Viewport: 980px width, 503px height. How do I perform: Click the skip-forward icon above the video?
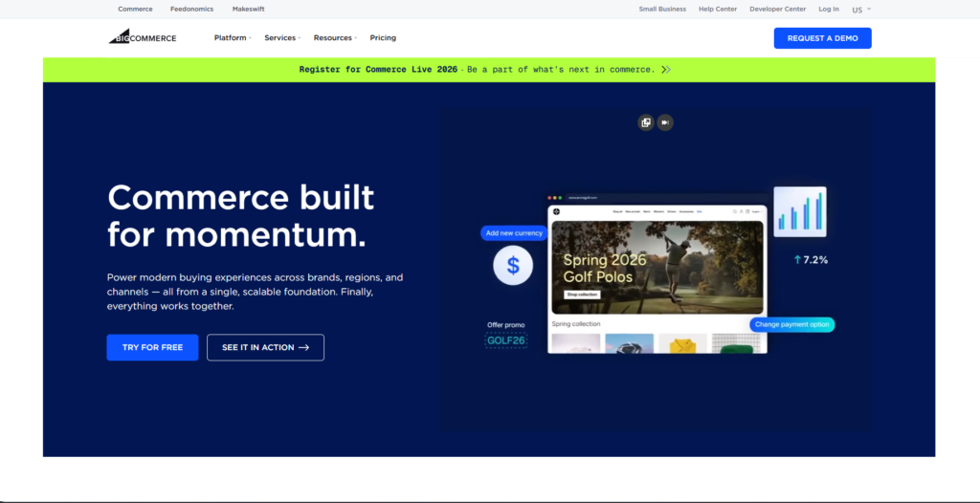click(665, 122)
